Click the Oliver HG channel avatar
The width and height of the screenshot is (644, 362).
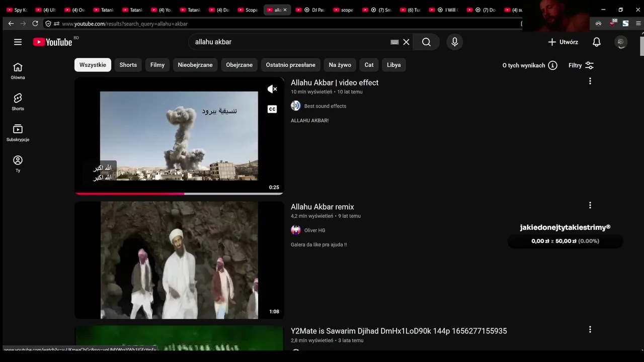pos(296,230)
